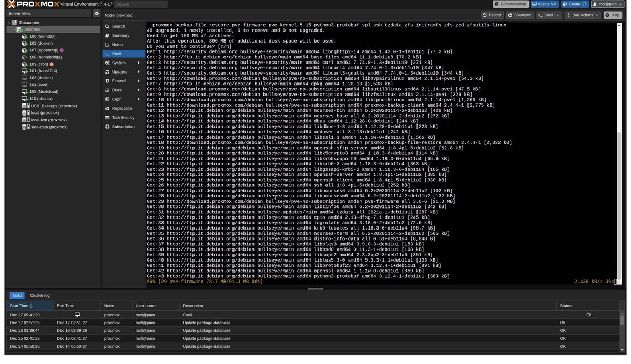Open the Shell button dropdown arrow

coord(558,15)
